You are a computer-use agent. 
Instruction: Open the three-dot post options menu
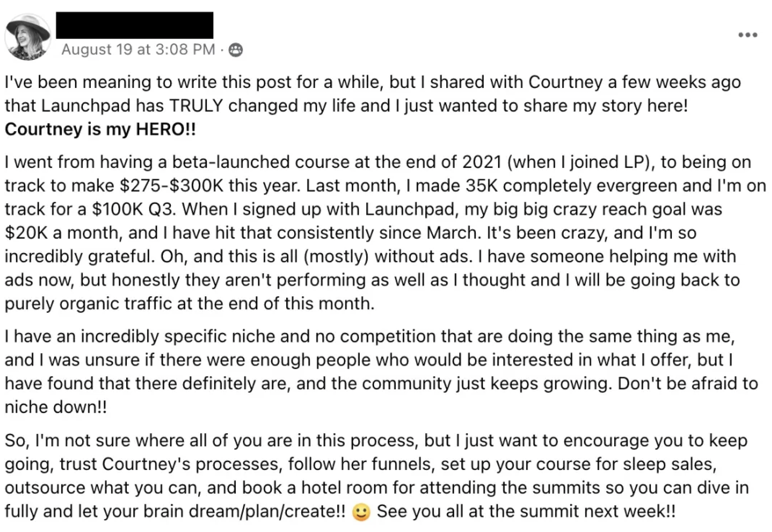click(x=747, y=35)
